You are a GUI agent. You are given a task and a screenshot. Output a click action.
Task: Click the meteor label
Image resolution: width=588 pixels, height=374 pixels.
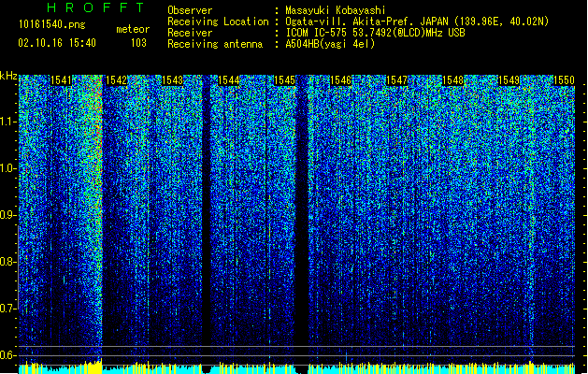click(x=133, y=29)
